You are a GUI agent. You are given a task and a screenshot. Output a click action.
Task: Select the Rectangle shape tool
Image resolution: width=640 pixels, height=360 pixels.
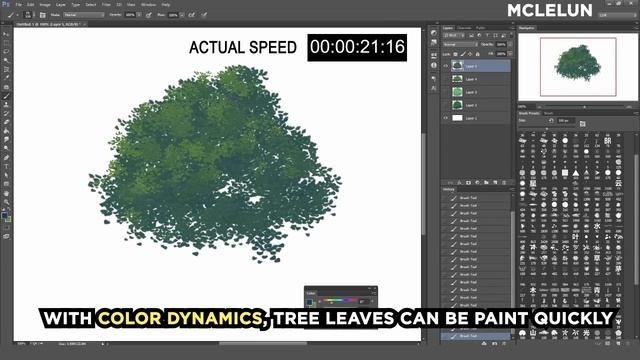point(6,184)
